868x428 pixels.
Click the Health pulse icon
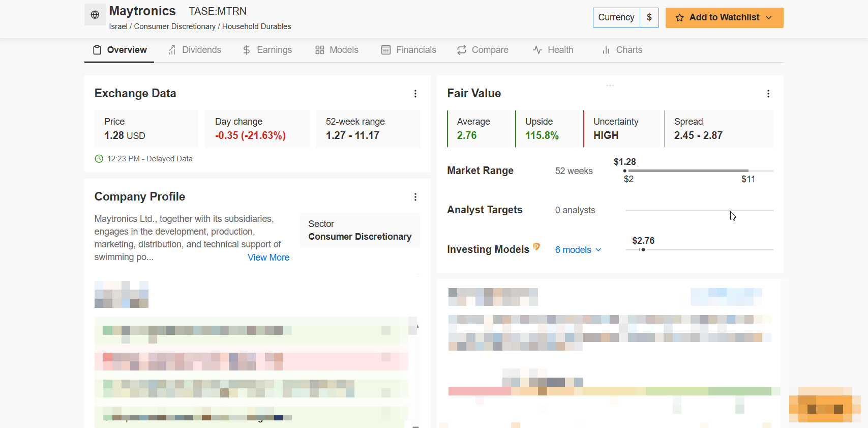pos(537,50)
